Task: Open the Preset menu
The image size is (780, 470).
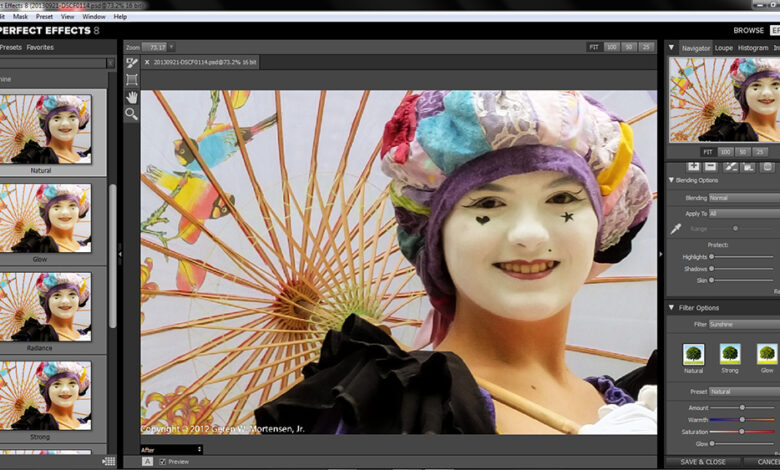Action: click(x=44, y=16)
